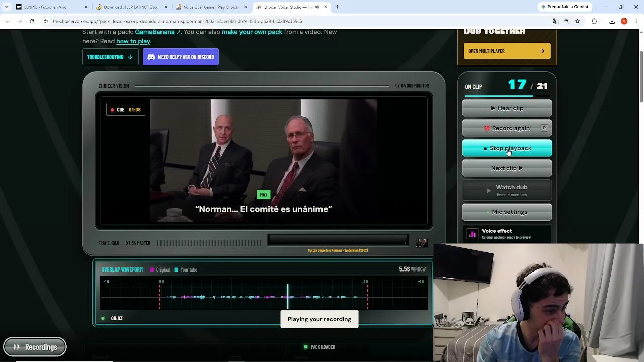Click the subtitle "Norman... El comité es unánime"
The width and height of the screenshot is (644, 362).
click(x=264, y=209)
